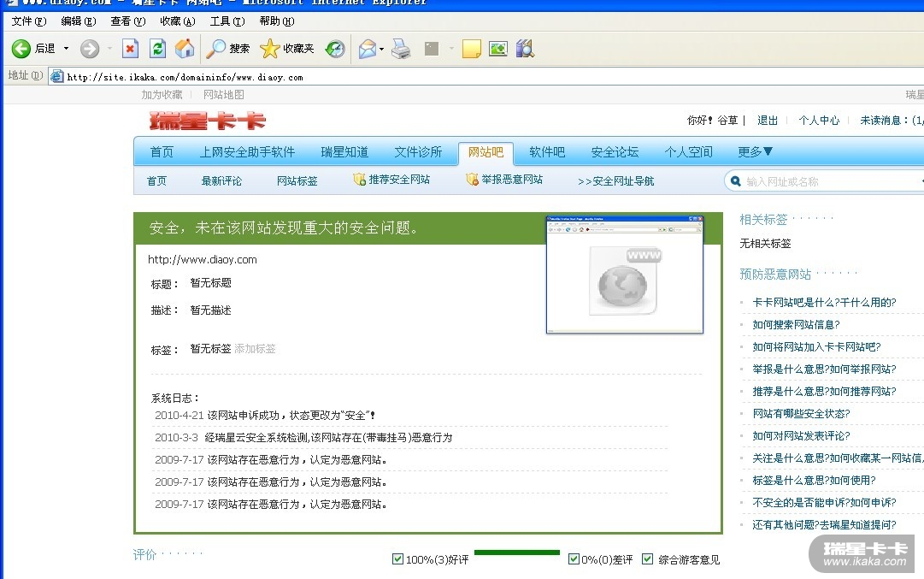Screen dimensions: 924x579
Task: Click the >>安全网址导航 link
Action: (x=615, y=181)
